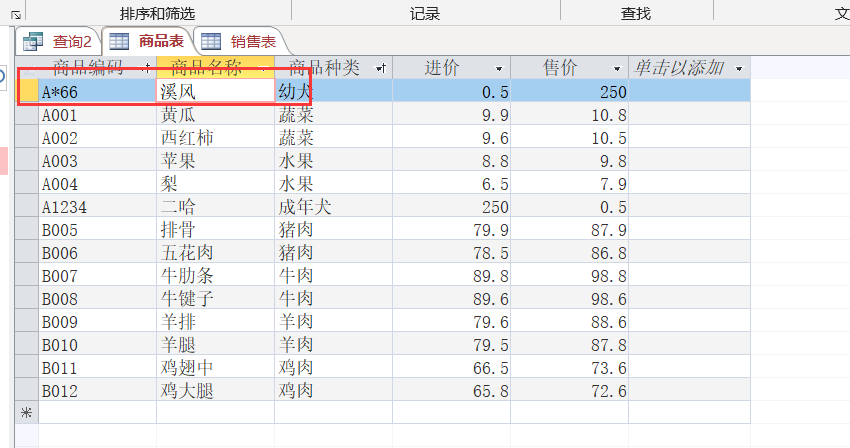Viewport: 850px width, 448px height.
Task: Select the 售价 column header
Action: click(570, 68)
